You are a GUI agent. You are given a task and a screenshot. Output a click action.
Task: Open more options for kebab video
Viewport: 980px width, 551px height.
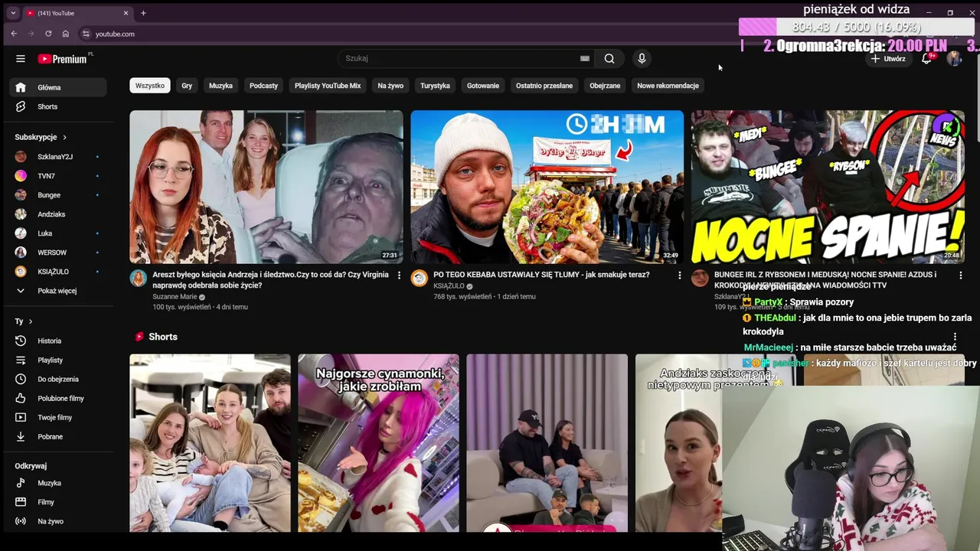[x=679, y=275]
